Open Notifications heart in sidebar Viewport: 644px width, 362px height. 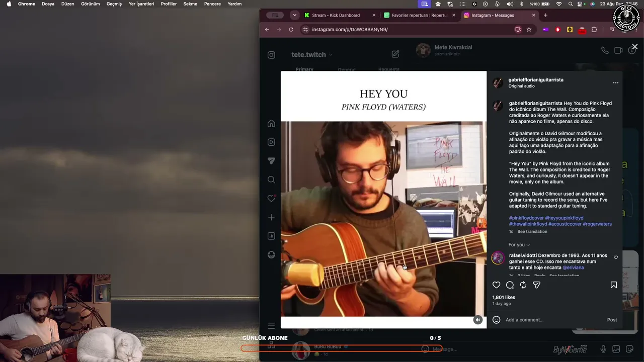click(x=271, y=199)
